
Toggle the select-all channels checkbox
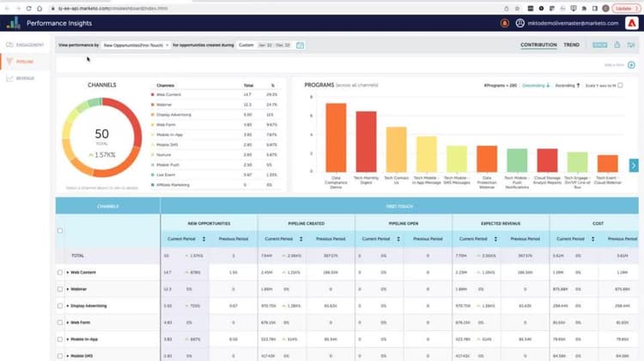click(x=60, y=231)
